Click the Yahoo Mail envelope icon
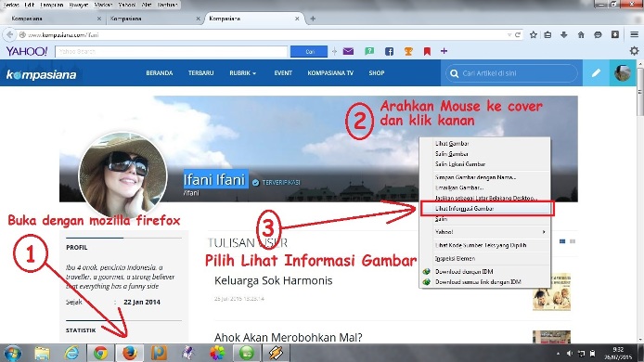Image resolution: width=644 pixels, height=362 pixels. [348, 51]
